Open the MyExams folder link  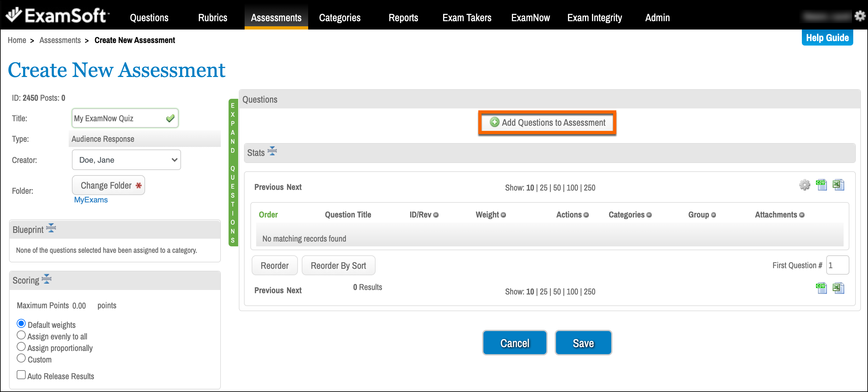coord(91,200)
